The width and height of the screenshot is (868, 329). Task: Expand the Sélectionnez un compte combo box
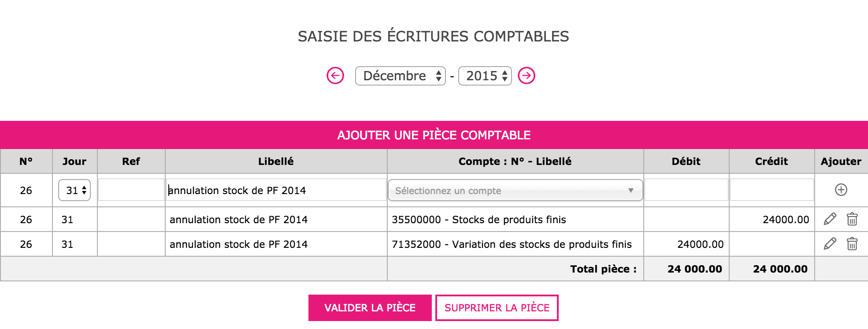(515, 191)
